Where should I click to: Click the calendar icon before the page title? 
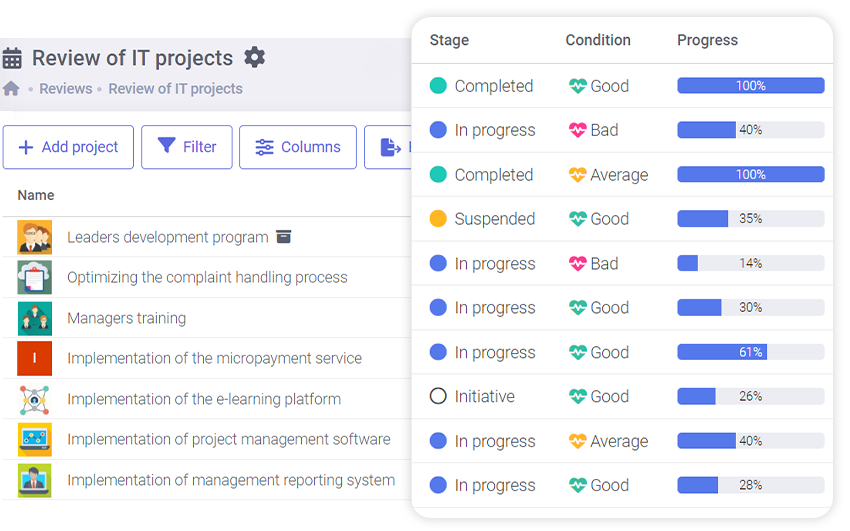(x=12, y=58)
